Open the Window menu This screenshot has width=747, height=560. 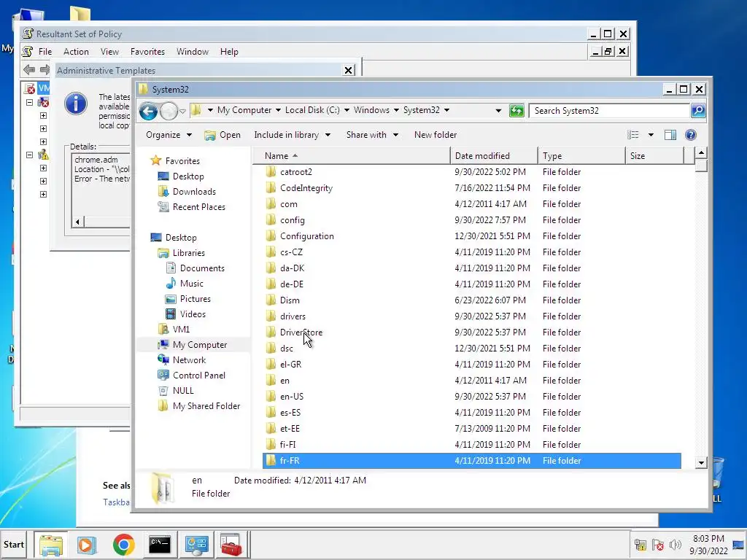(x=193, y=52)
